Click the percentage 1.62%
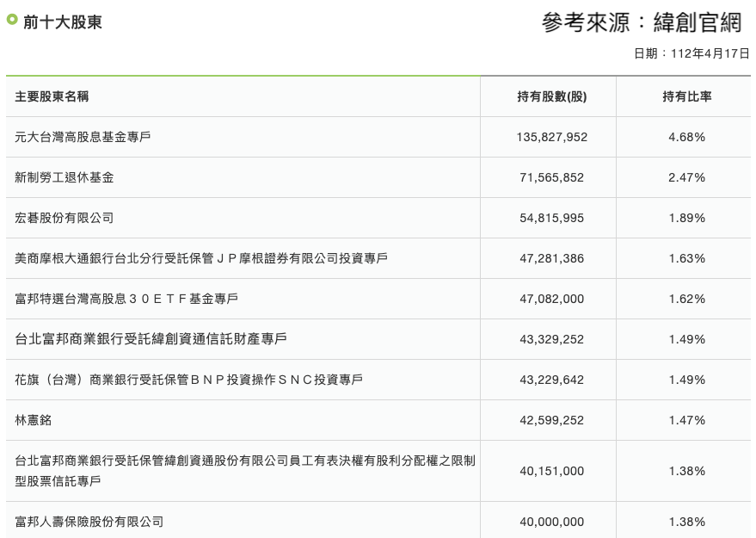Image resolution: width=756 pixels, height=538 pixels. coord(687,300)
